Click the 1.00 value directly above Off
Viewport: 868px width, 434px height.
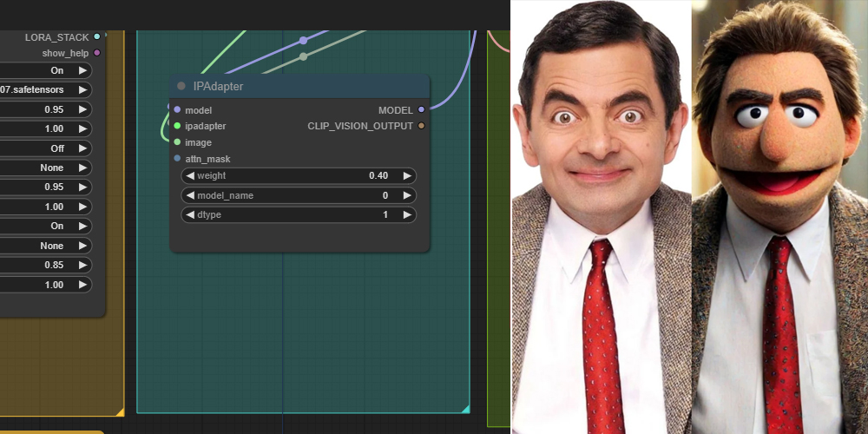(46, 128)
